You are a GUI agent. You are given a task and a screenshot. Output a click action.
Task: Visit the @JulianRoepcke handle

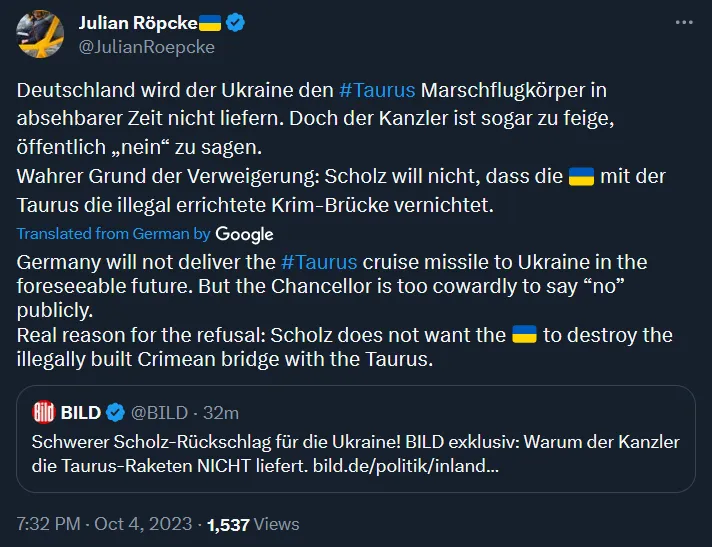point(146,46)
